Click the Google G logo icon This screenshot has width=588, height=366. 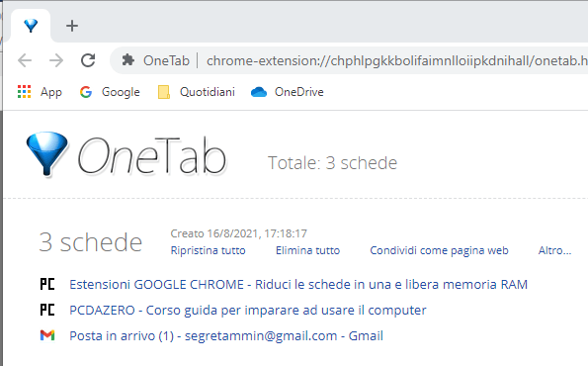pos(86,92)
